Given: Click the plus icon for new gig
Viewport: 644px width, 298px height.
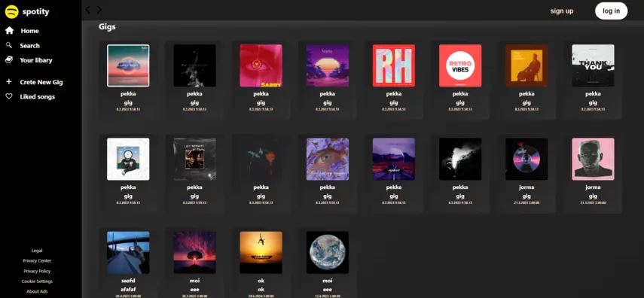Looking at the screenshot, I should point(8,82).
